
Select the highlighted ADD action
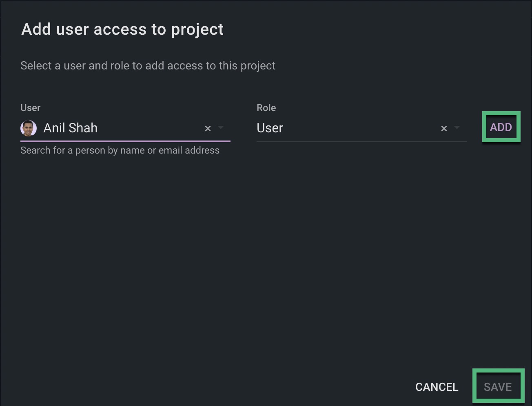(501, 127)
